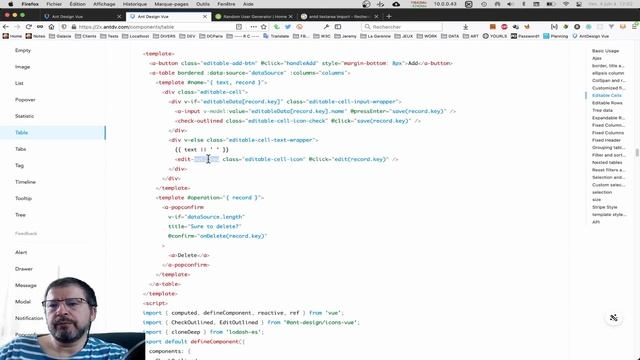
Task: Click the Rechercher search field
Action: 402,27
